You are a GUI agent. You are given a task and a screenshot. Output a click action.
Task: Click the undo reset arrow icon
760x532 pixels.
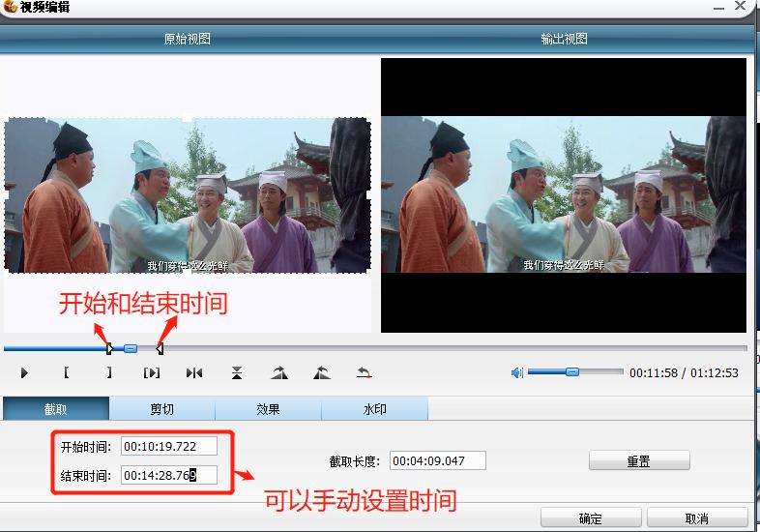point(364,373)
